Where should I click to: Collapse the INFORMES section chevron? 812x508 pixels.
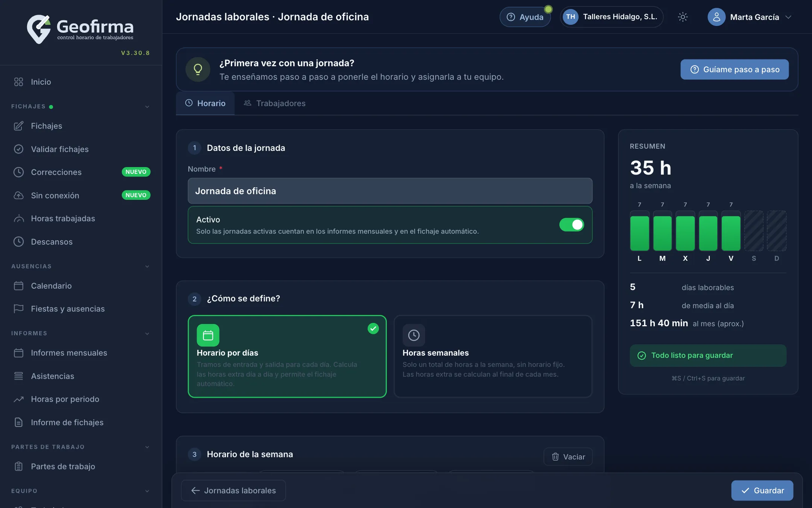[147, 333]
